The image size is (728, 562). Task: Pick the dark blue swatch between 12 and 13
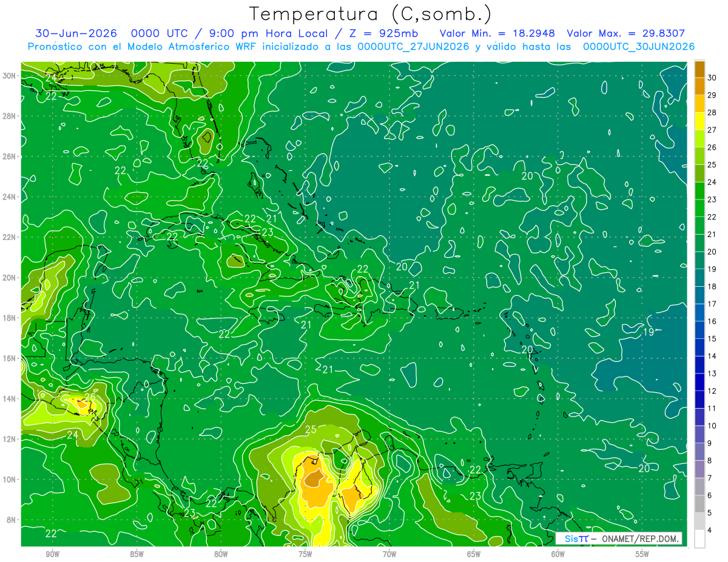pos(699,382)
